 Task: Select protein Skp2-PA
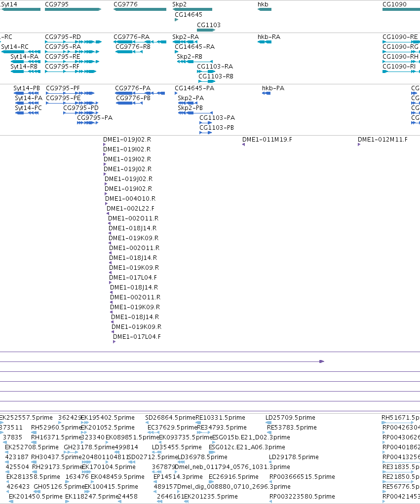(x=191, y=98)
